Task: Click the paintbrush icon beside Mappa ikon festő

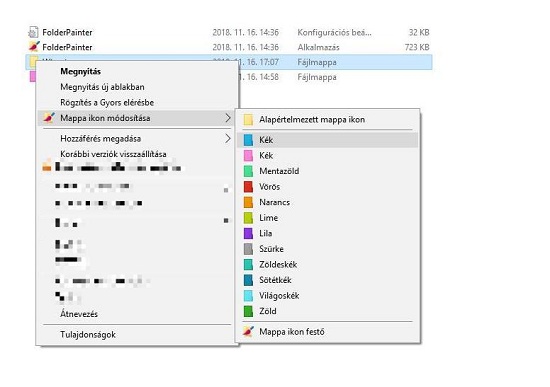Action: (248, 332)
